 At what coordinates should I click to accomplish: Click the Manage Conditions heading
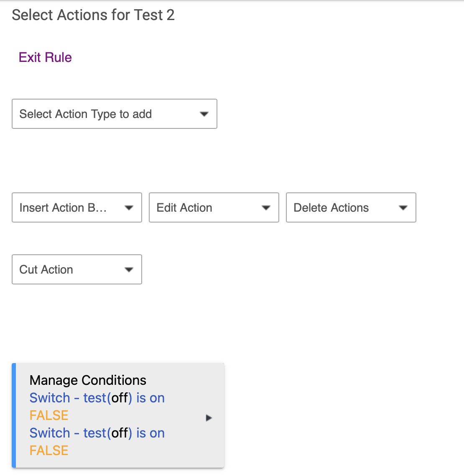click(x=88, y=380)
